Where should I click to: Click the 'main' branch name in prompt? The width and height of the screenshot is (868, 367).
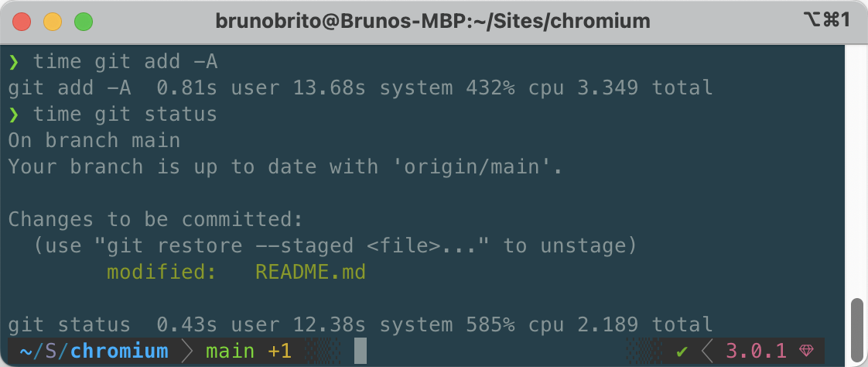tap(230, 352)
